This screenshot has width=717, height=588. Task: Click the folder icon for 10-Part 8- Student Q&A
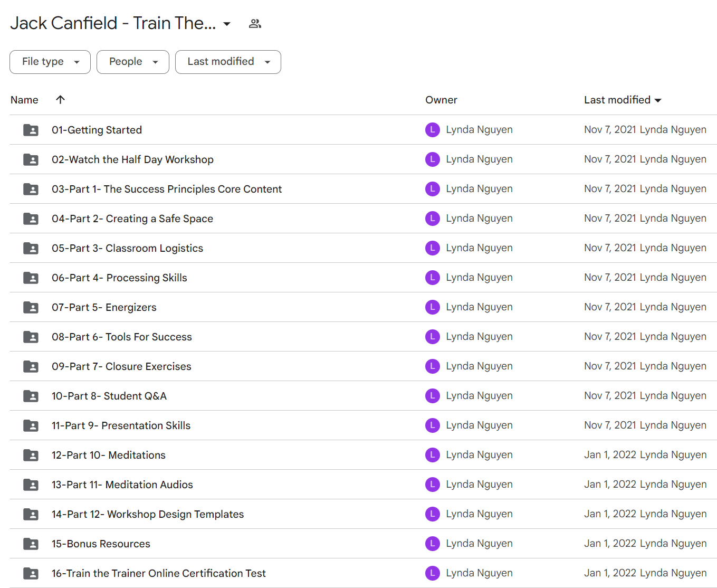(31, 396)
